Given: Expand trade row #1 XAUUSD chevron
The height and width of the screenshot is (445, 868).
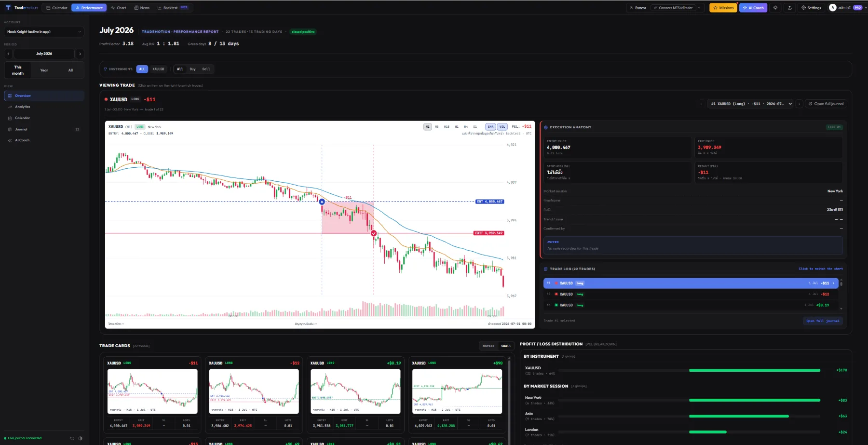Looking at the screenshot, I should point(833,283).
